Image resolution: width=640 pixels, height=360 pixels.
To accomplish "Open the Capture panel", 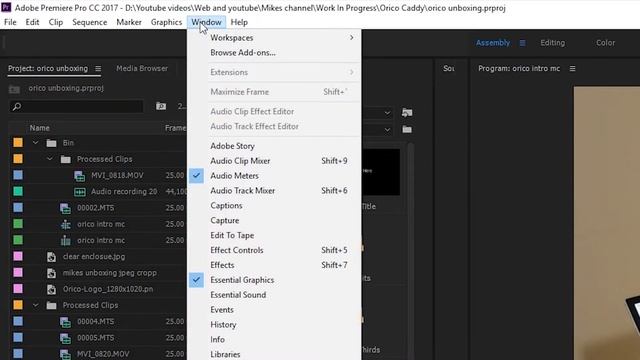I will tap(274, 220).
